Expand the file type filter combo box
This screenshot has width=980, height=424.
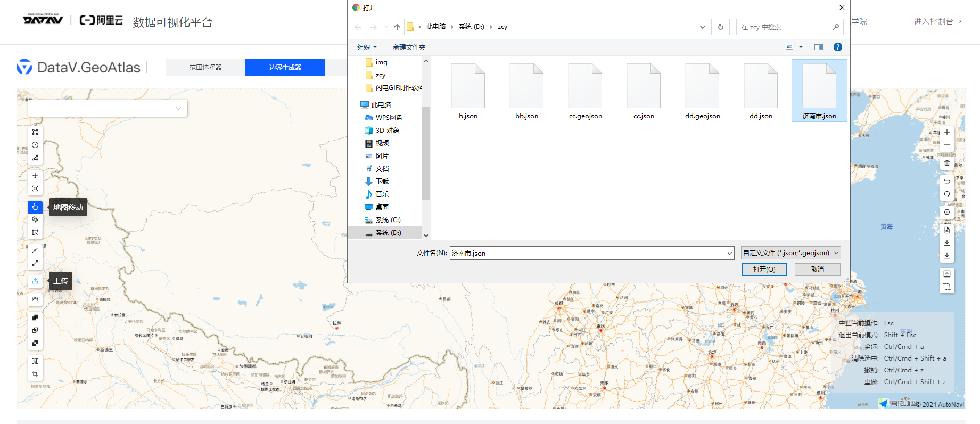pyautogui.click(x=791, y=253)
